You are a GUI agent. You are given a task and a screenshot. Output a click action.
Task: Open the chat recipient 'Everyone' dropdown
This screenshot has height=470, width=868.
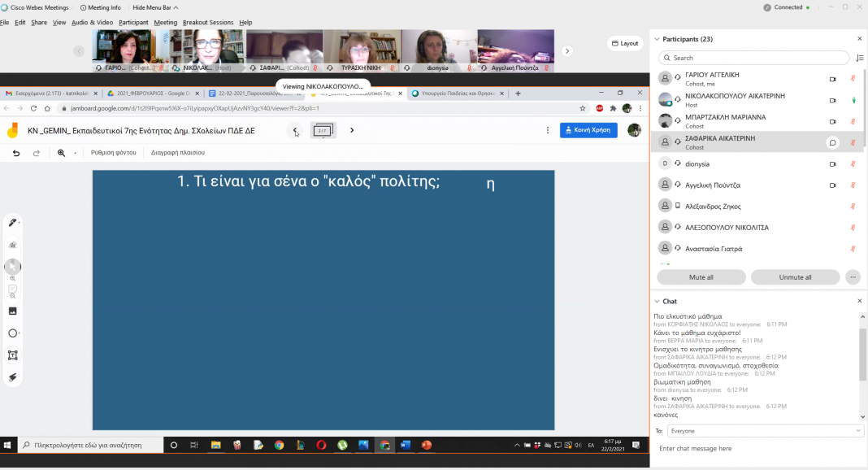(x=858, y=430)
